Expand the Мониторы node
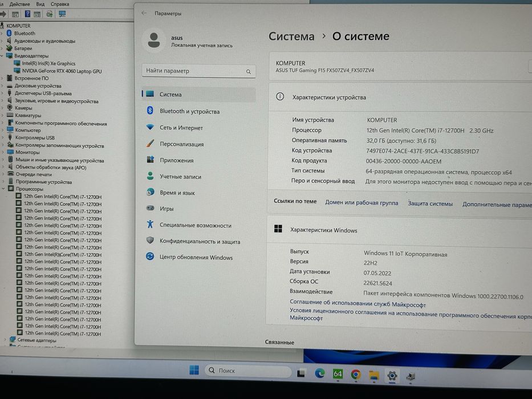Image resolution: width=532 pixels, height=399 pixels. (3, 152)
